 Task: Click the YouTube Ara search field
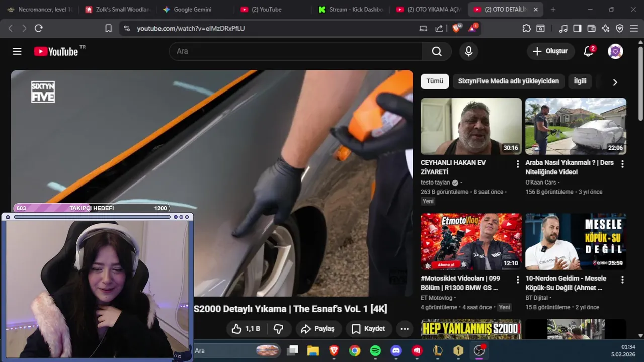coord(296,51)
